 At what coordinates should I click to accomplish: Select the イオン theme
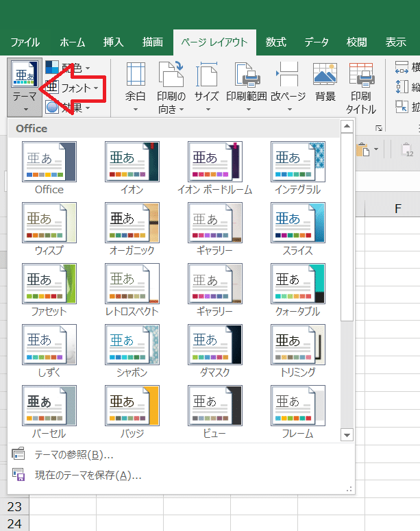coord(132,169)
